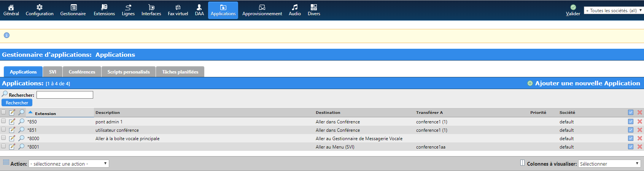This screenshot has width=644, height=171.
Task: Sort by Extension column arrow
Action: (x=30, y=112)
